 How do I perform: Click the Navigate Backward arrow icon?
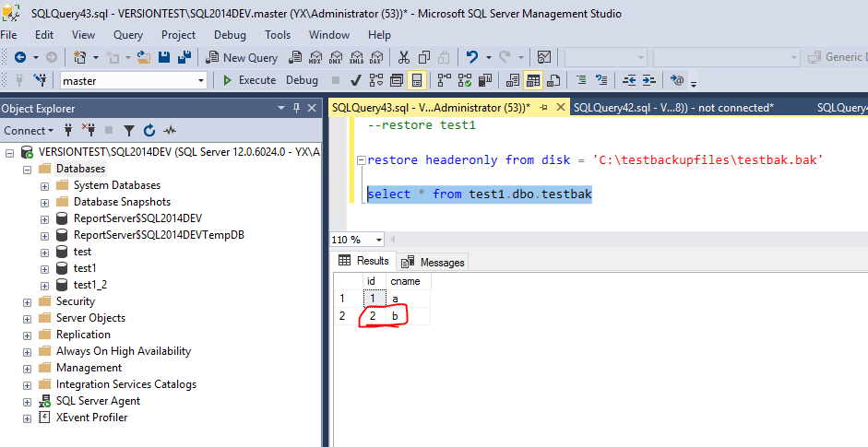coord(20,57)
